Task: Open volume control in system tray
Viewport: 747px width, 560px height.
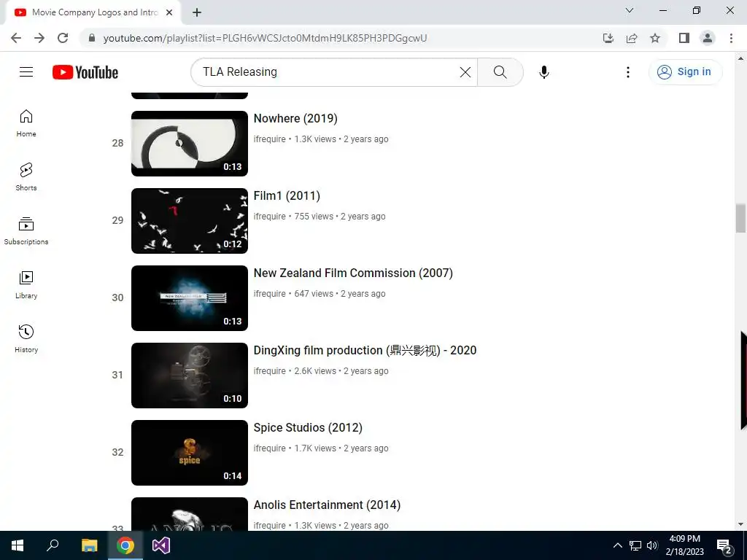Action: click(x=652, y=545)
